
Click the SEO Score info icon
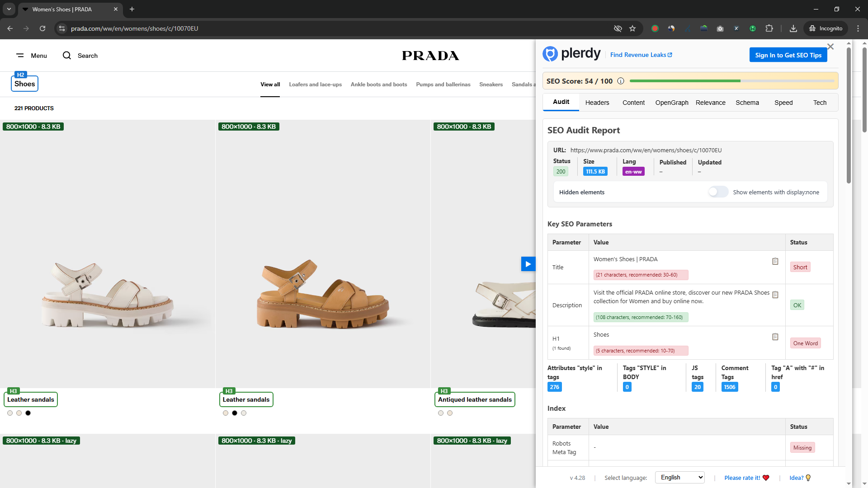pyautogui.click(x=621, y=81)
